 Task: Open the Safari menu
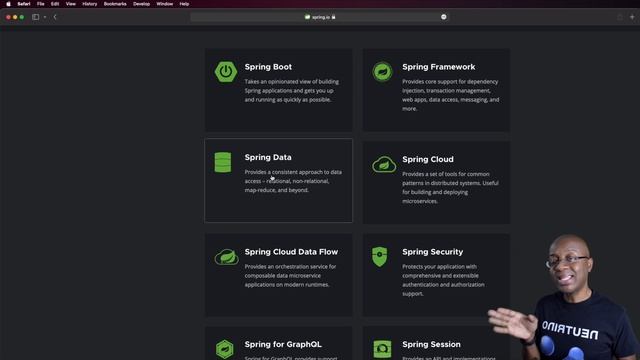tap(24, 4)
